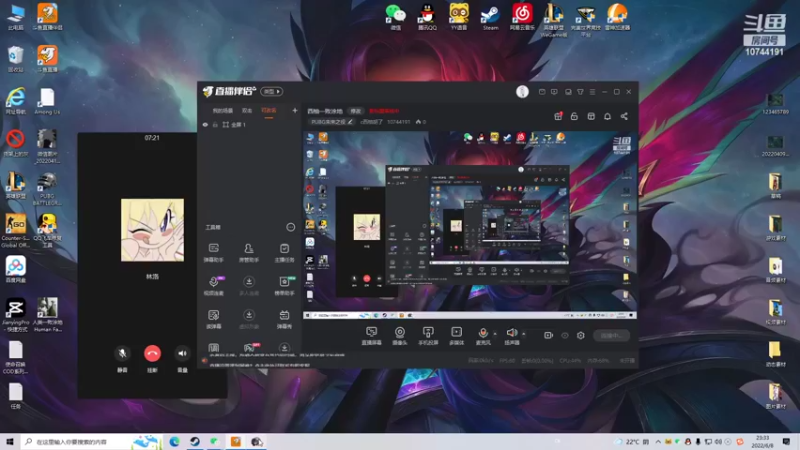Open the title bar menu hamburger icon
Image resolution: width=800 pixels, height=450 pixels.
click(x=592, y=92)
